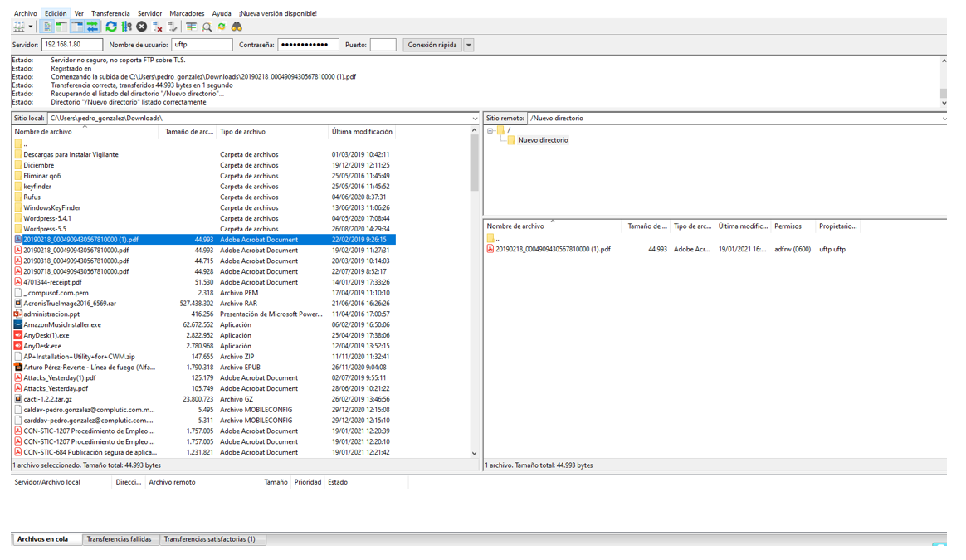
Task: Open the Site Manager dropdown arrow
Action: (30, 27)
